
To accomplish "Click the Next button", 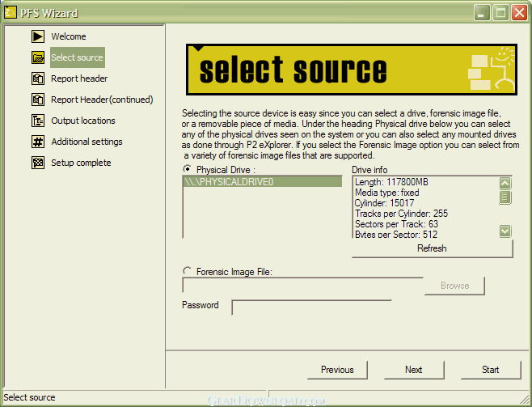I will 414,370.
